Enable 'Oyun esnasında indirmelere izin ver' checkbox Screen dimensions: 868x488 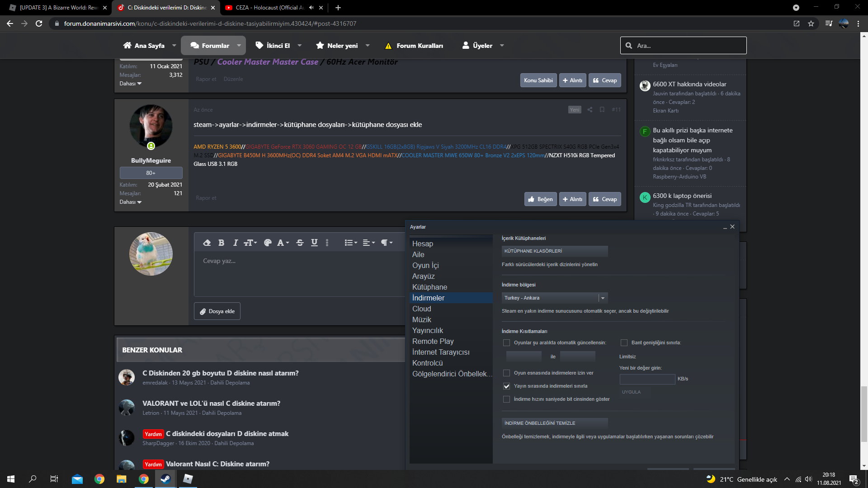click(x=506, y=373)
